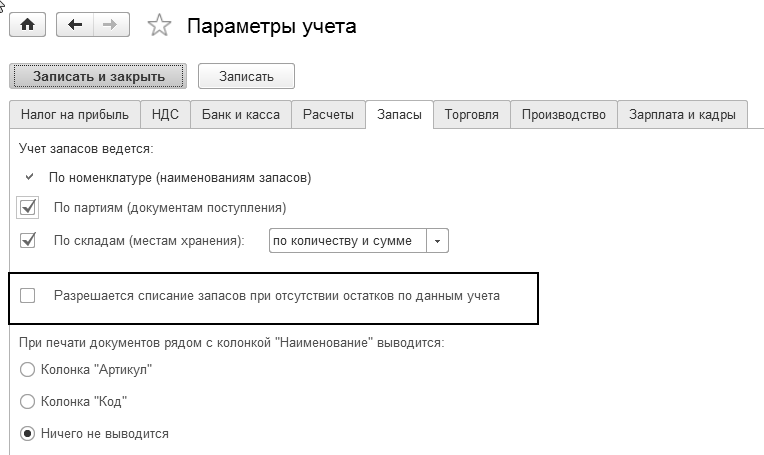Select the 'Колонка "Код"' radio button
The height and width of the screenshot is (455, 764).
26,402
